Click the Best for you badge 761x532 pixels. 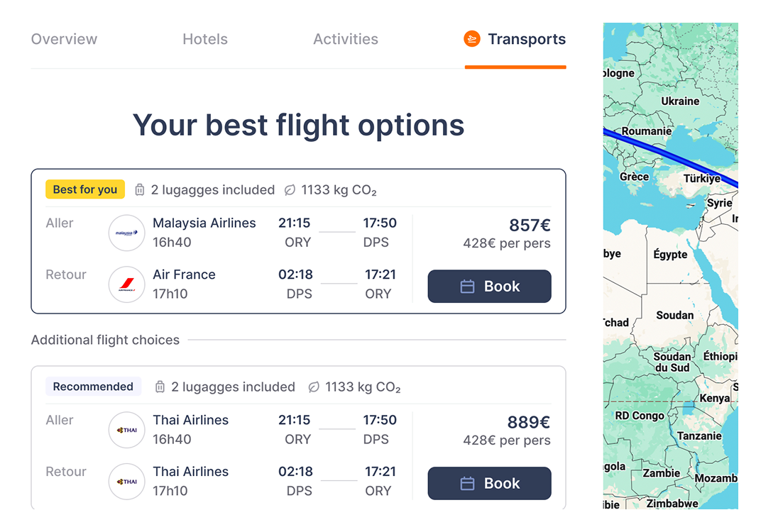click(x=85, y=189)
